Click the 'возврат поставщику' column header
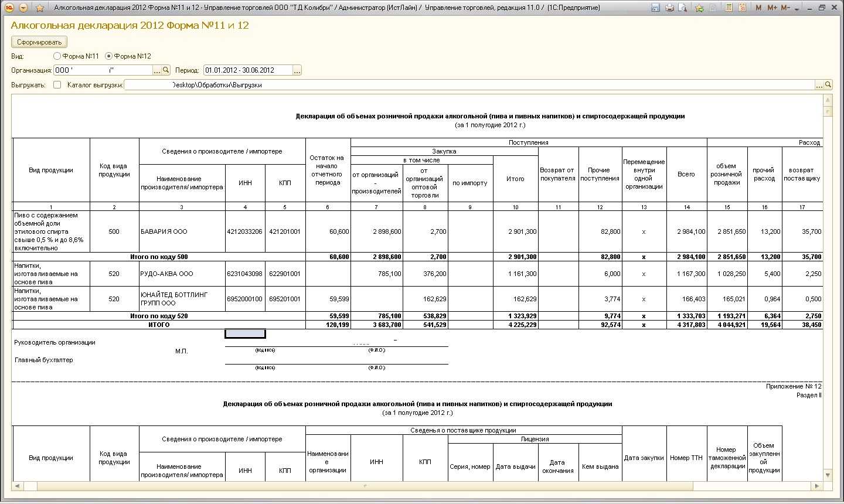Image resolution: width=844 pixels, height=504 pixels. coord(801,174)
